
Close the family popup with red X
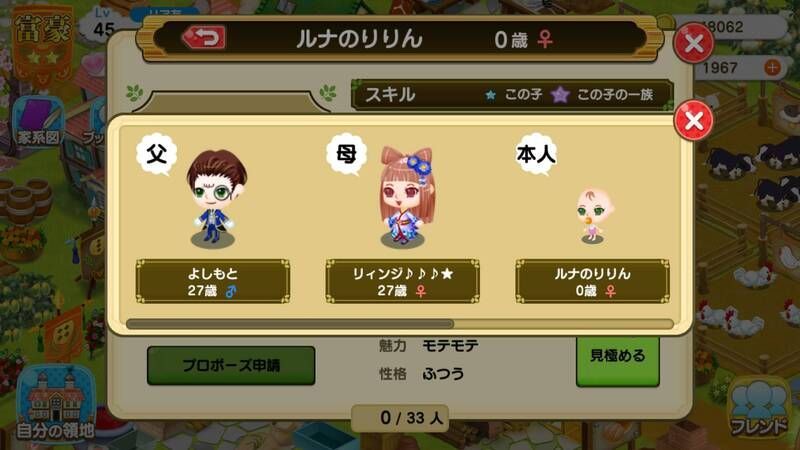coord(693,121)
